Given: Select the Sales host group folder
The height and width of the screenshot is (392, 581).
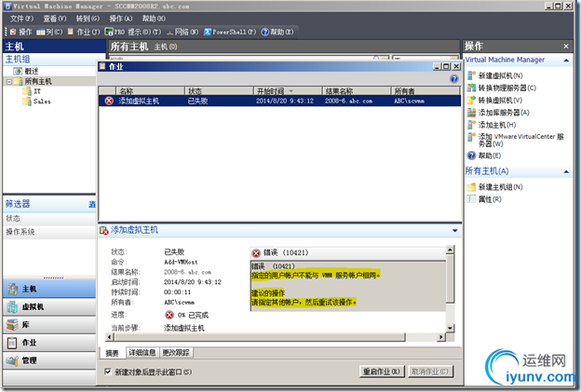Looking at the screenshot, I should click(37, 101).
